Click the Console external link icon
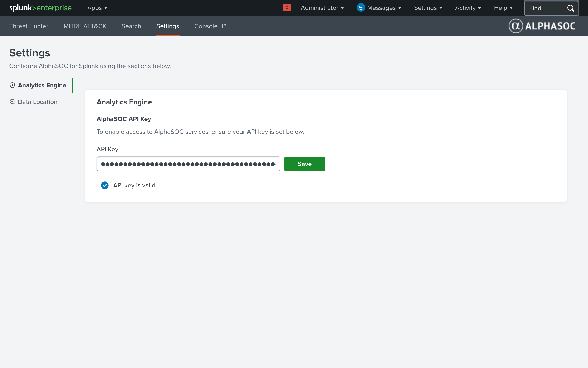Image resolution: width=588 pixels, height=368 pixels. click(x=224, y=26)
